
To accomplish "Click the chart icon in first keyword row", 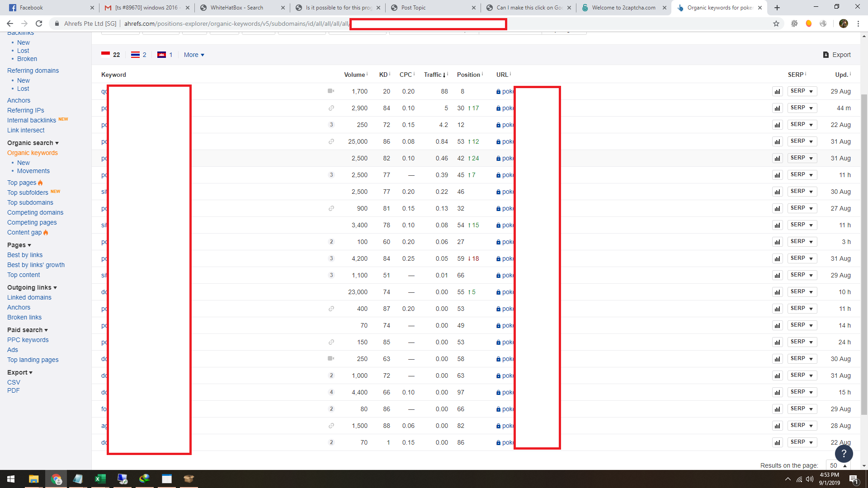I will (x=777, y=92).
